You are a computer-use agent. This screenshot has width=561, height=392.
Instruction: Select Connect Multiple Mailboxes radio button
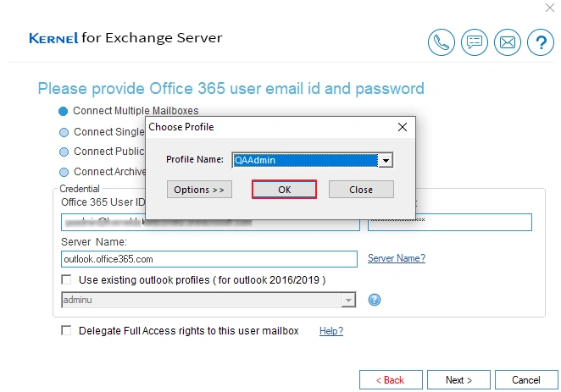64,112
